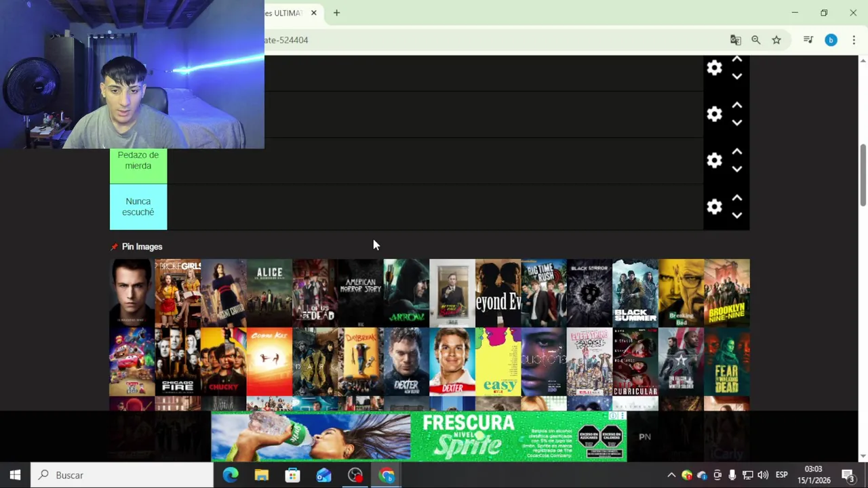Image resolution: width=868 pixels, height=488 pixels.
Task: Pick the Black Summer poster
Action: (635, 293)
